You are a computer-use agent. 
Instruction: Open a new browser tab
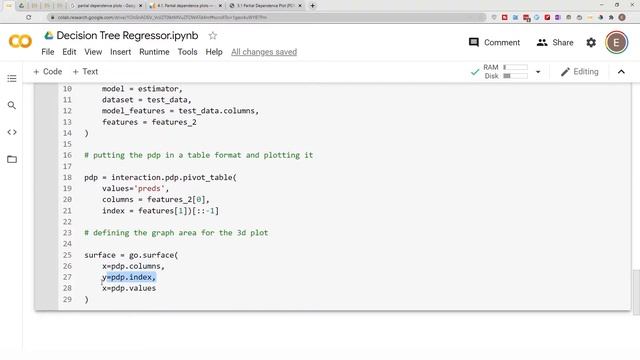coord(313,6)
